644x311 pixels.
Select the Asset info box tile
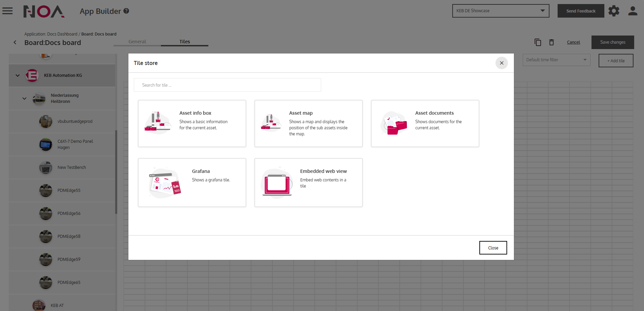click(x=192, y=124)
